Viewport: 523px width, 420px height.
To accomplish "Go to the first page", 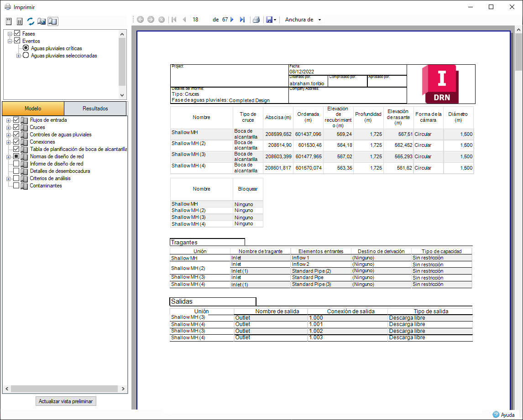I will pos(174,20).
